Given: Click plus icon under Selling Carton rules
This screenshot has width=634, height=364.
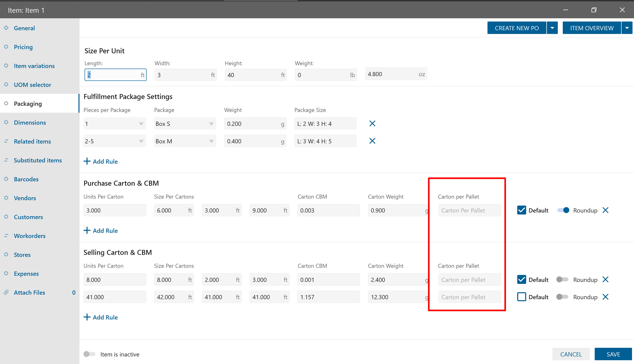Looking at the screenshot, I should (87, 317).
